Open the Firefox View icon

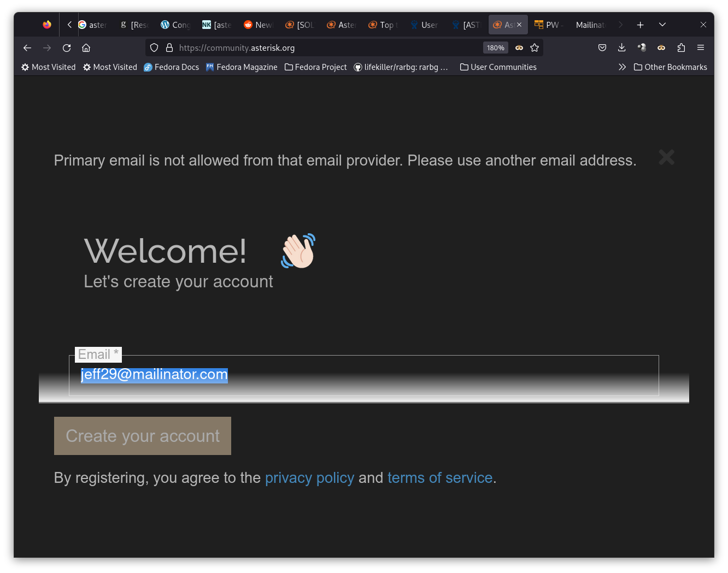[47, 25]
